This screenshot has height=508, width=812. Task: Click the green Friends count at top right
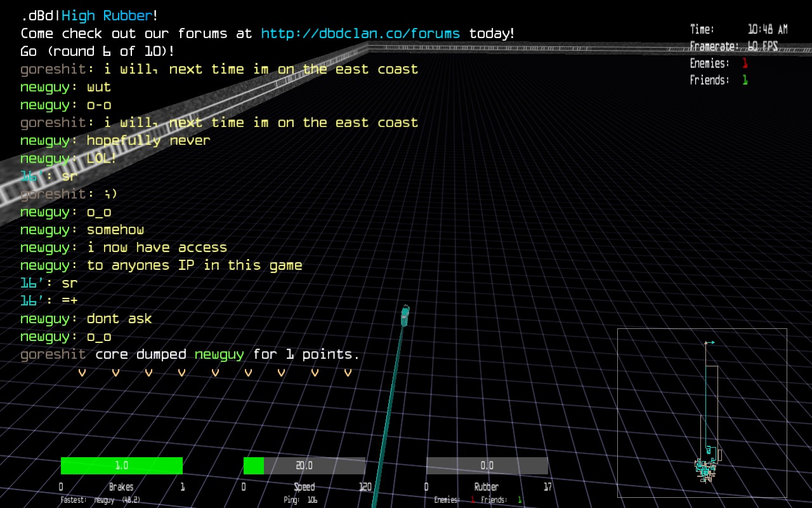[745, 80]
